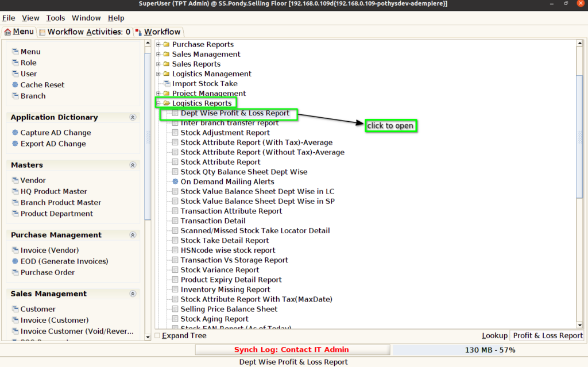Expand the Project Management tree node
This screenshot has width=588, height=367.
158,93
